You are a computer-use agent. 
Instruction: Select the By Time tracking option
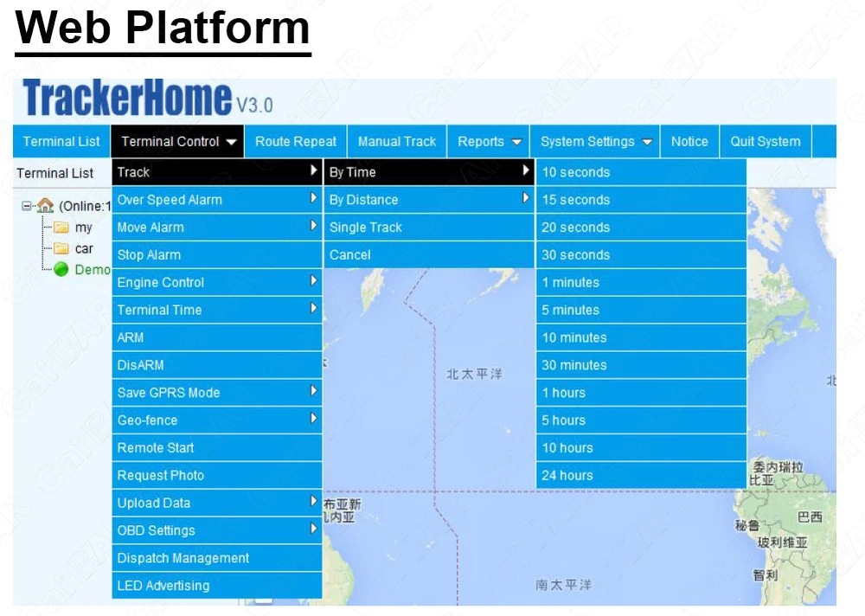(429, 172)
